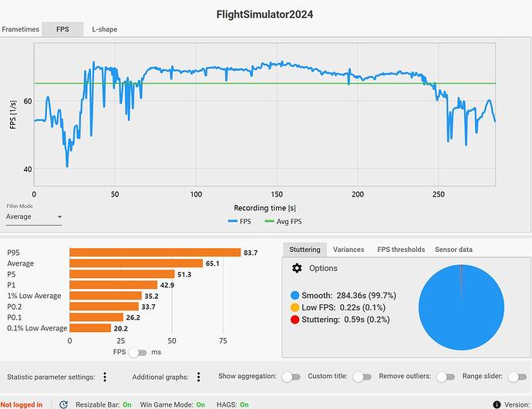
Task: Open the stuttering Options gear icon
Action: (x=297, y=268)
